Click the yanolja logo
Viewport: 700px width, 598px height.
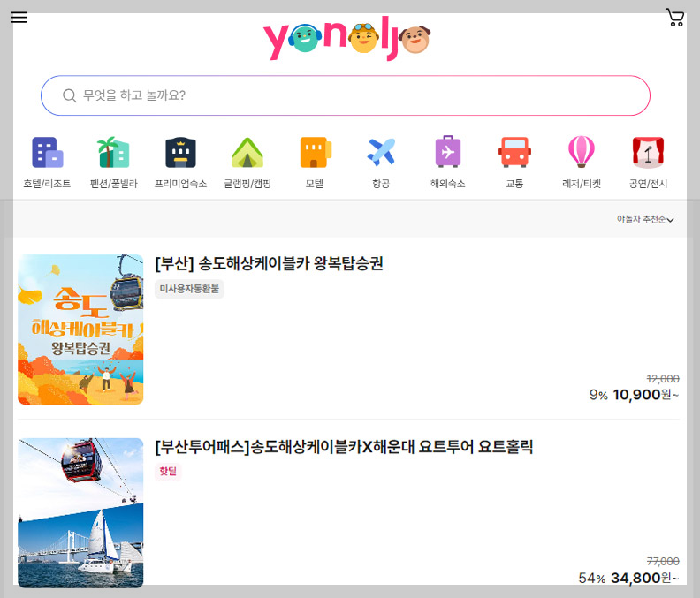point(346,38)
